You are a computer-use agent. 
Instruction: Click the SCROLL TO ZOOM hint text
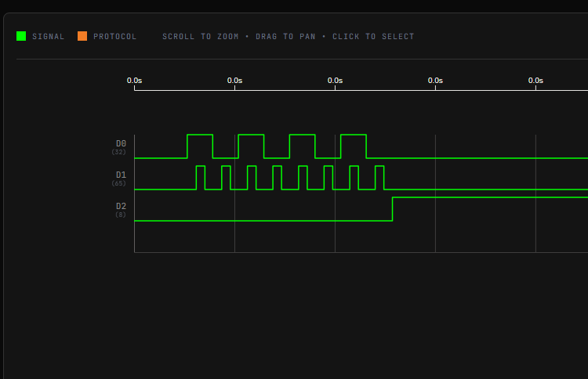pos(200,36)
